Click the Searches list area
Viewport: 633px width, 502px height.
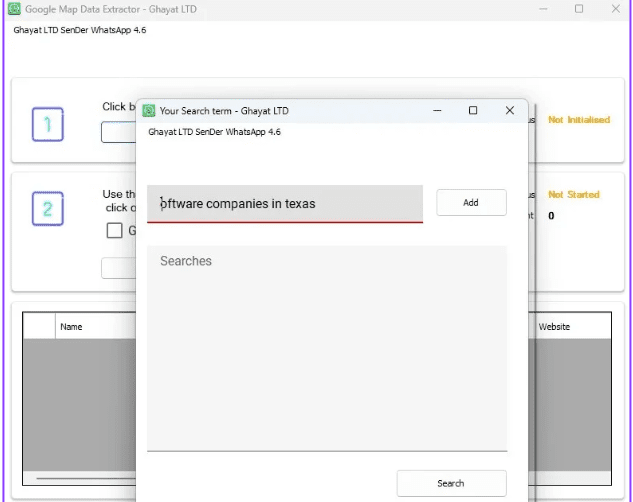pyautogui.click(x=327, y=350)
